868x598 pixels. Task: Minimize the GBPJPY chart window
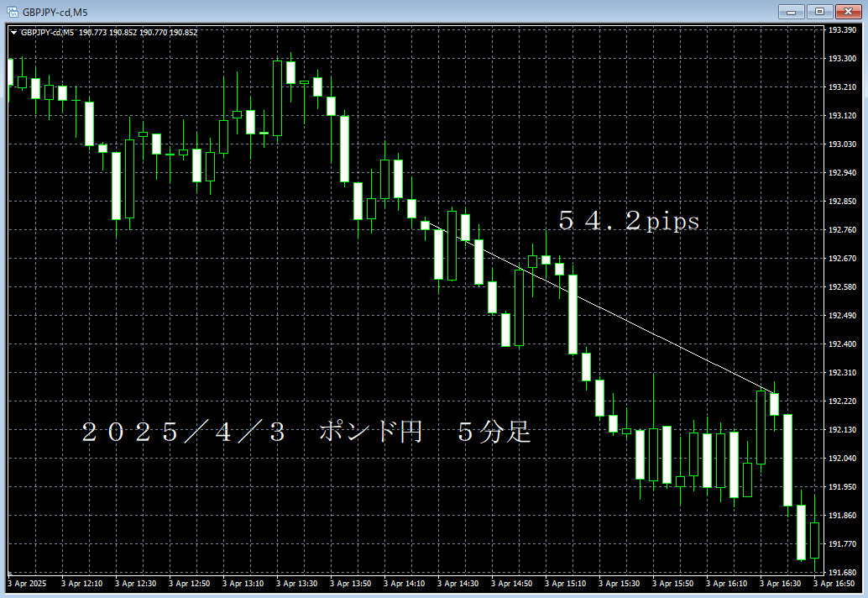tap(790, 12)
